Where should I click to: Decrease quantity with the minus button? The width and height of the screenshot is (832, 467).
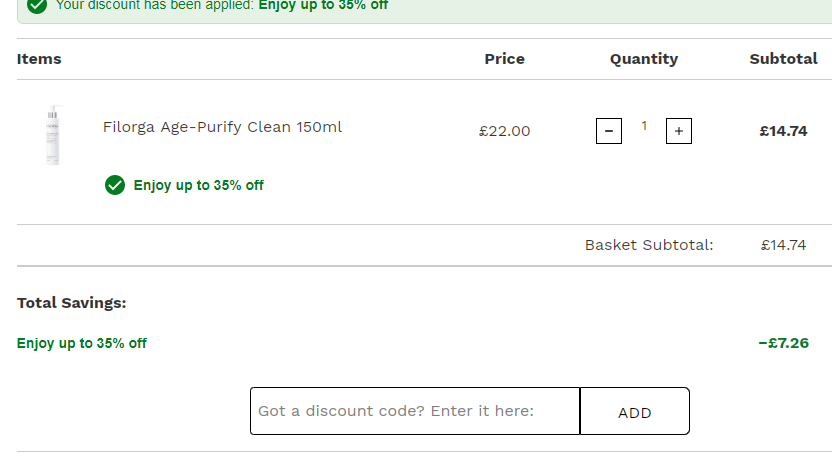pyautogui.click(x=609, y=131)
